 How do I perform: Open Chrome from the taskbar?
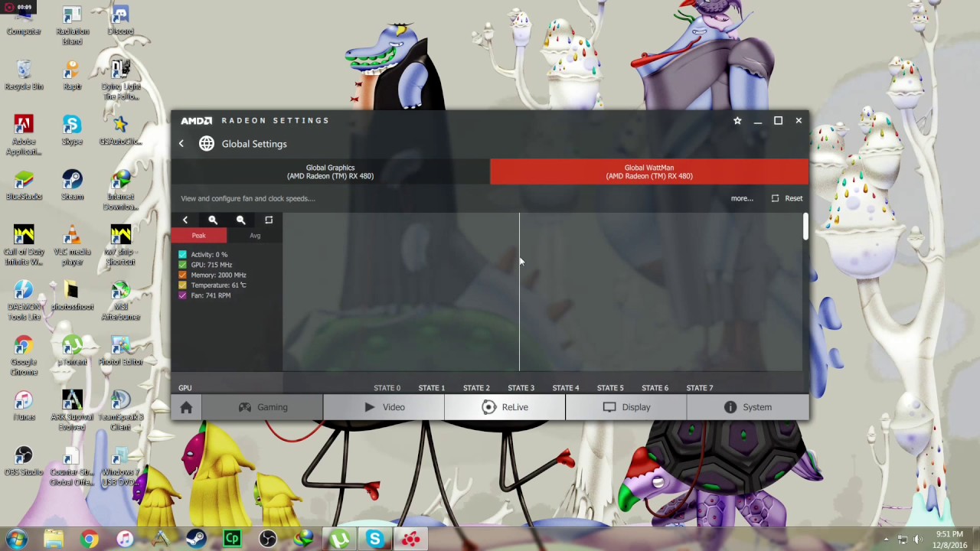(89, 540)
